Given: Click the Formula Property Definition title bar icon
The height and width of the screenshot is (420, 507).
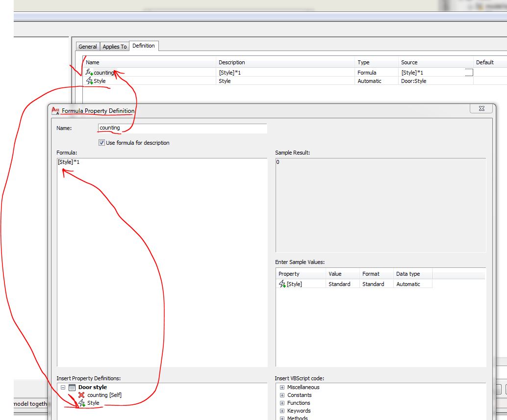Looking at the screenshot, I should point(54,111).
